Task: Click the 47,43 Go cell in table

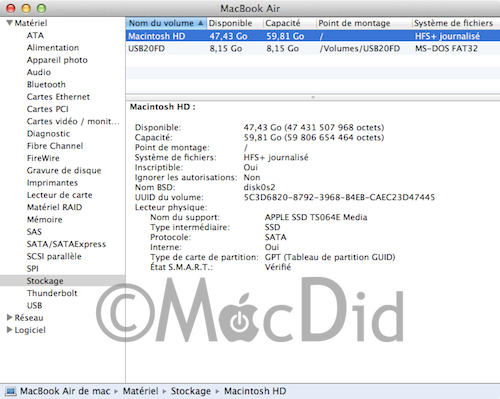Action: [x=228, y=36]
